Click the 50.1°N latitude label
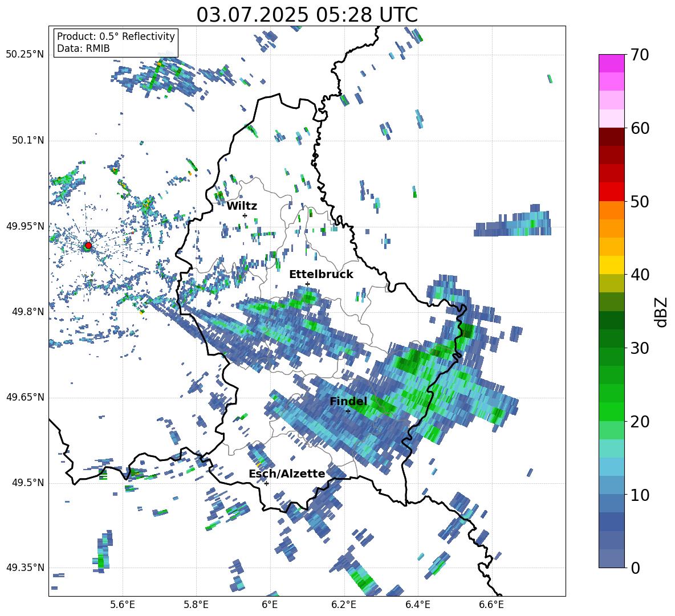The image size is (675, 616). [27, 140]
